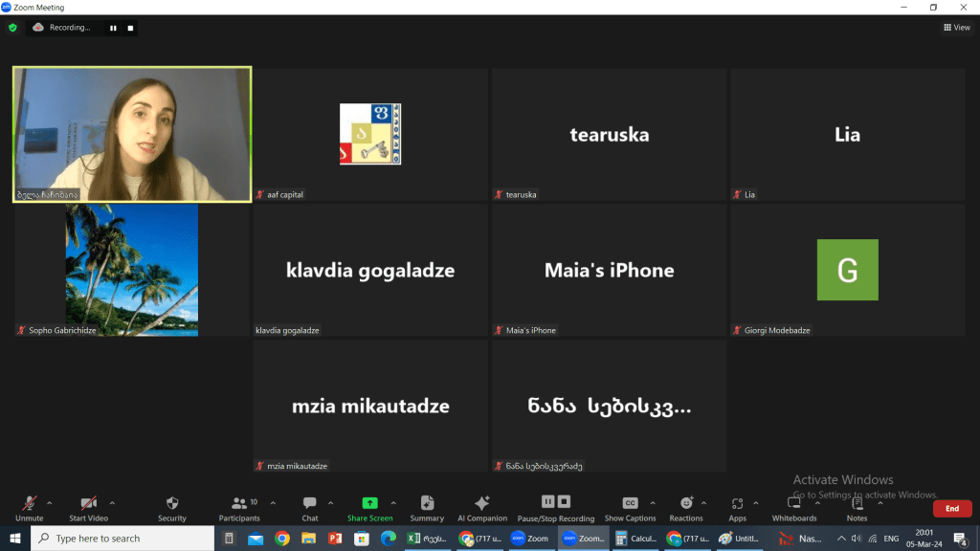
Task: Open the Chat panel
Action: (310, 507)
